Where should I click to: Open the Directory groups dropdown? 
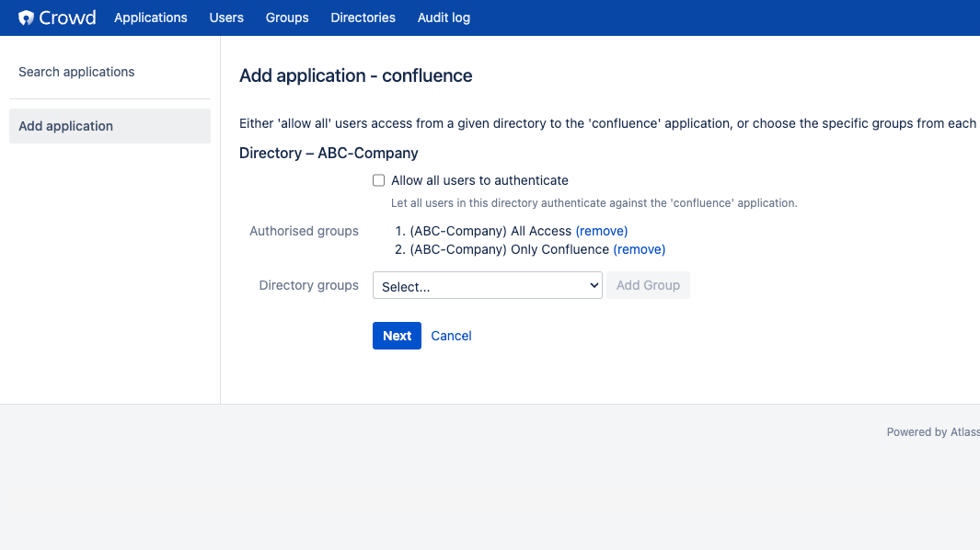click(488, 285)
